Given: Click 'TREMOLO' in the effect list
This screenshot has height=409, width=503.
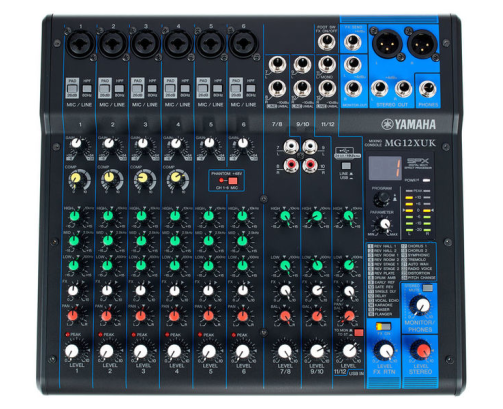Looking at the screenshot, I should point(417,260).
